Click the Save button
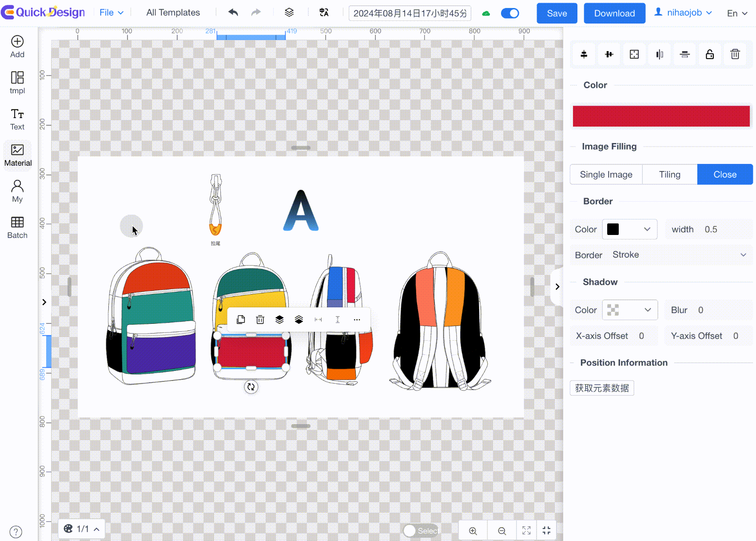The height and width of the screenshot is (541, 756). click(557, 13)
